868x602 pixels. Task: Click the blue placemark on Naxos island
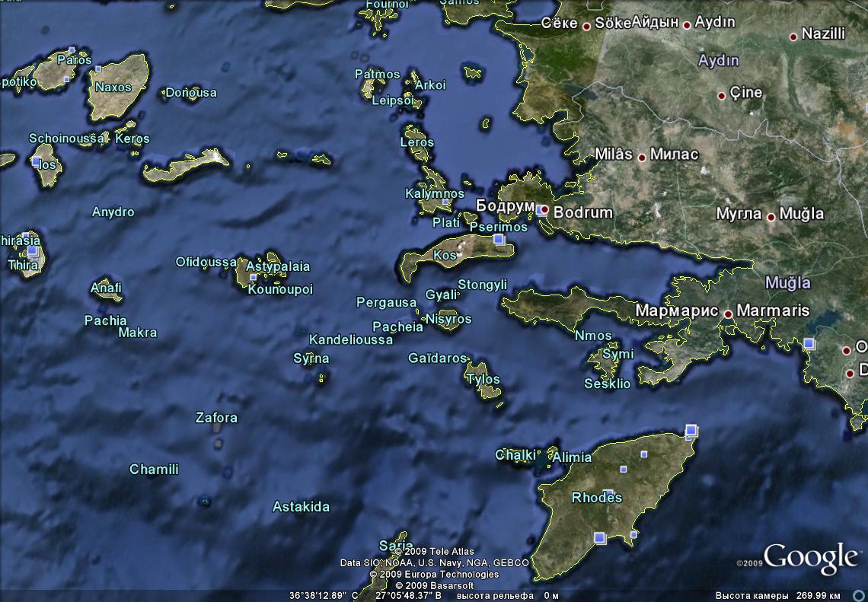coord(99,69)
